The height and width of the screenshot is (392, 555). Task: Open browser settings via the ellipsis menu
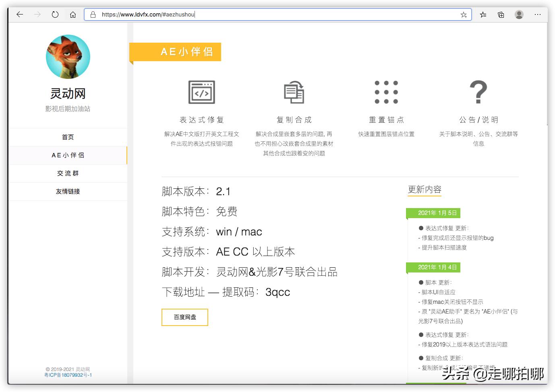538,14
